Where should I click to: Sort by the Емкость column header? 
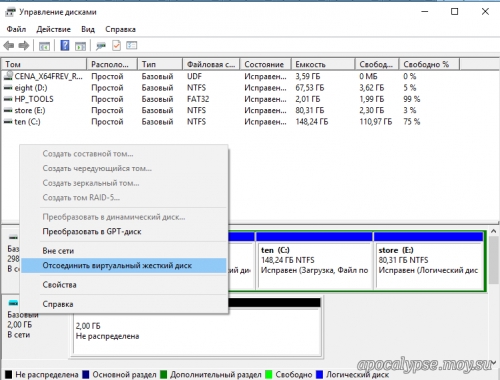pyautogui.click(x=323, y=64)
